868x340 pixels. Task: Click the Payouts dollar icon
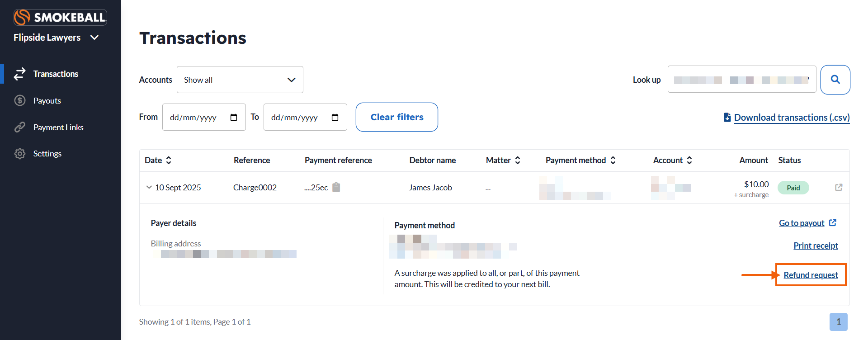pyautogui.click(x=20, y=100)
